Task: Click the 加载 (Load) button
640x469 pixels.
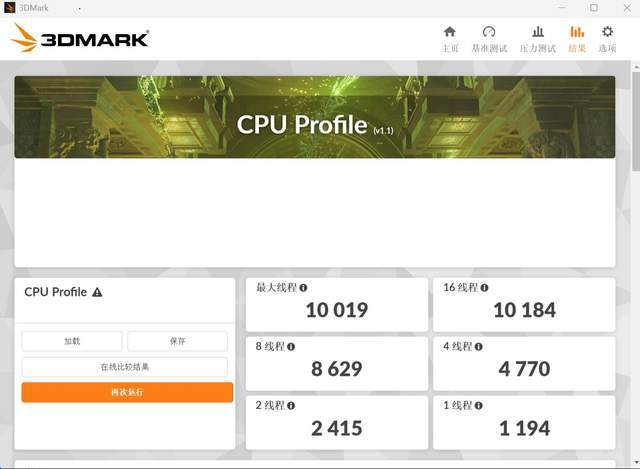Action: click(72, 341)
